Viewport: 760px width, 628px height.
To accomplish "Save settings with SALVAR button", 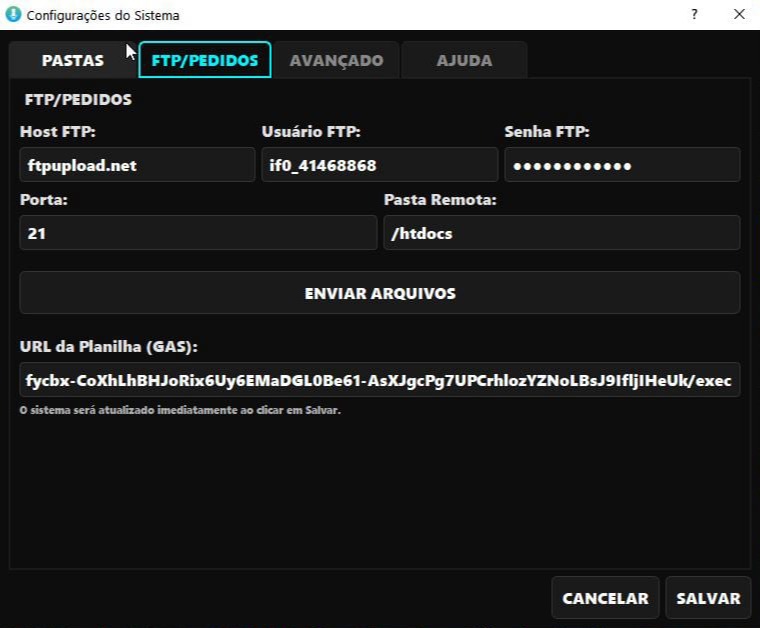I will coord(708,598).
